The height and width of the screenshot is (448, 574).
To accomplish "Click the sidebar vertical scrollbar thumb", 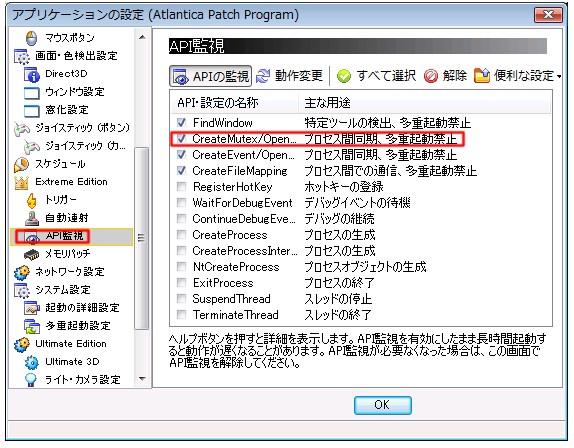I will pos(142,238).
